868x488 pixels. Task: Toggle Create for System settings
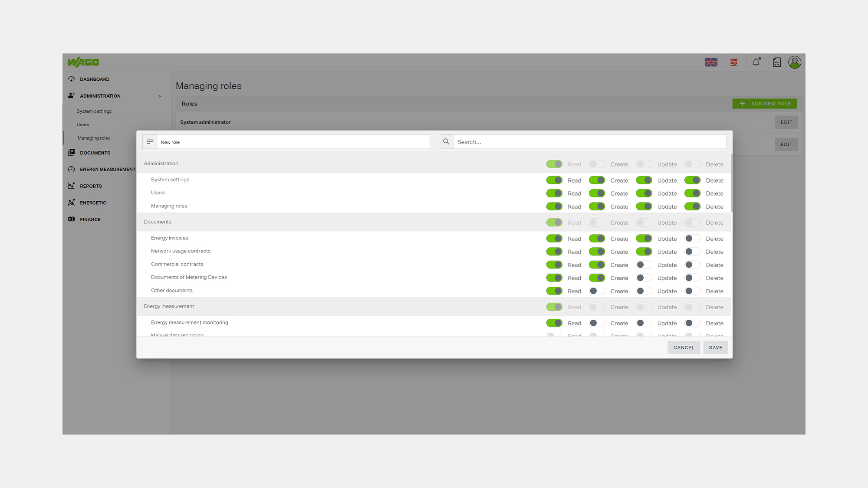597,180
